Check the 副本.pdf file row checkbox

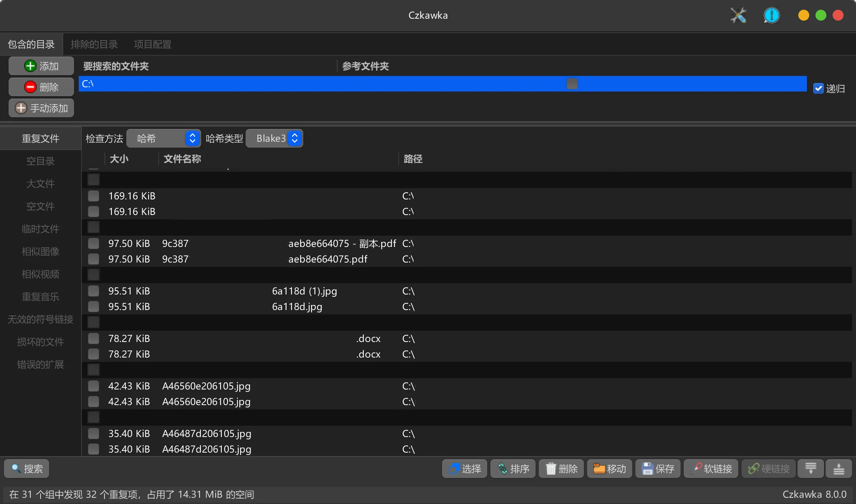[x=94, y=243]
